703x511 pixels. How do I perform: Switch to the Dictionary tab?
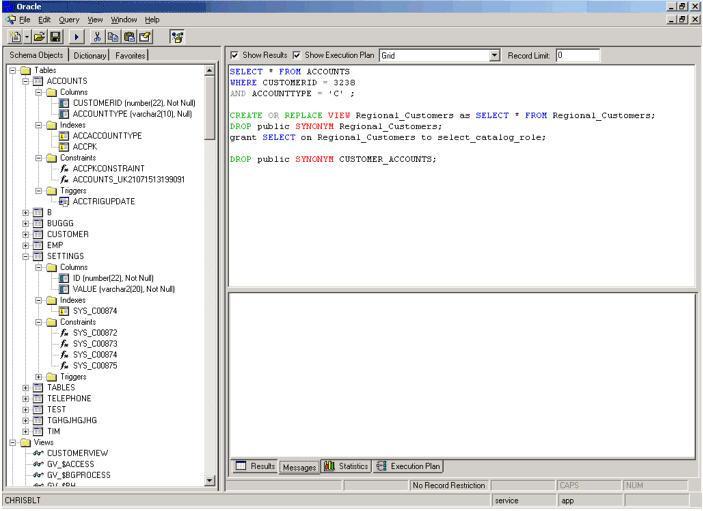(x=90, y=56)
